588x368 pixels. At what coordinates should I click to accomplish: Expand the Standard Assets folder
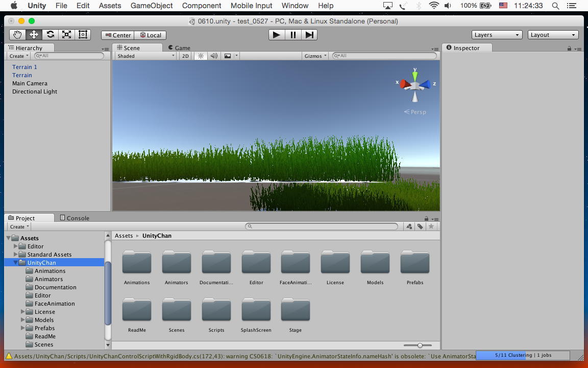15,255
